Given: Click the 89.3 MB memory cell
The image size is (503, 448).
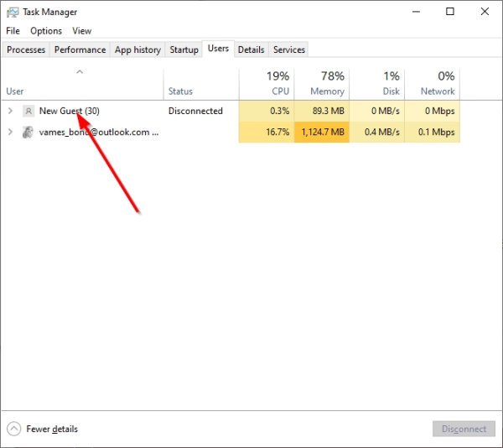Looking at the screenshot, I should 322,111.
